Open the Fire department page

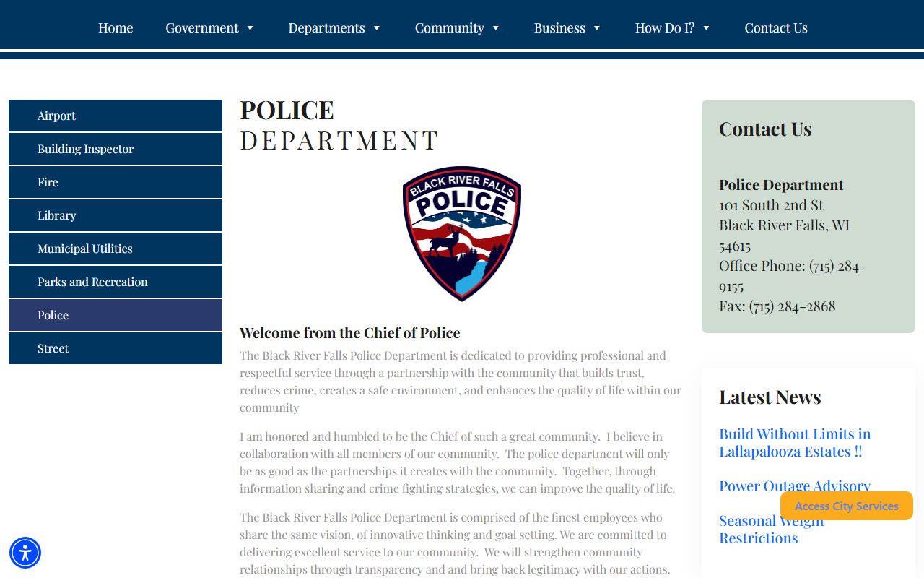click(x=115, y=182)
